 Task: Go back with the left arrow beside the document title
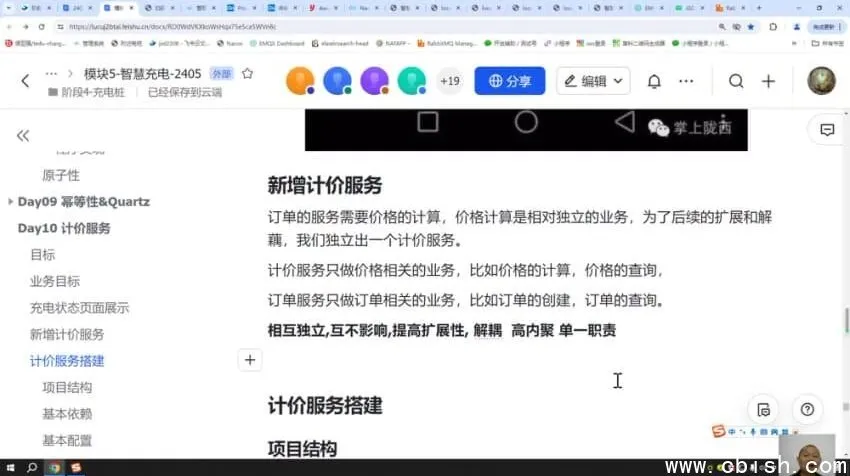pyautogui.click(x=25, y=81)
